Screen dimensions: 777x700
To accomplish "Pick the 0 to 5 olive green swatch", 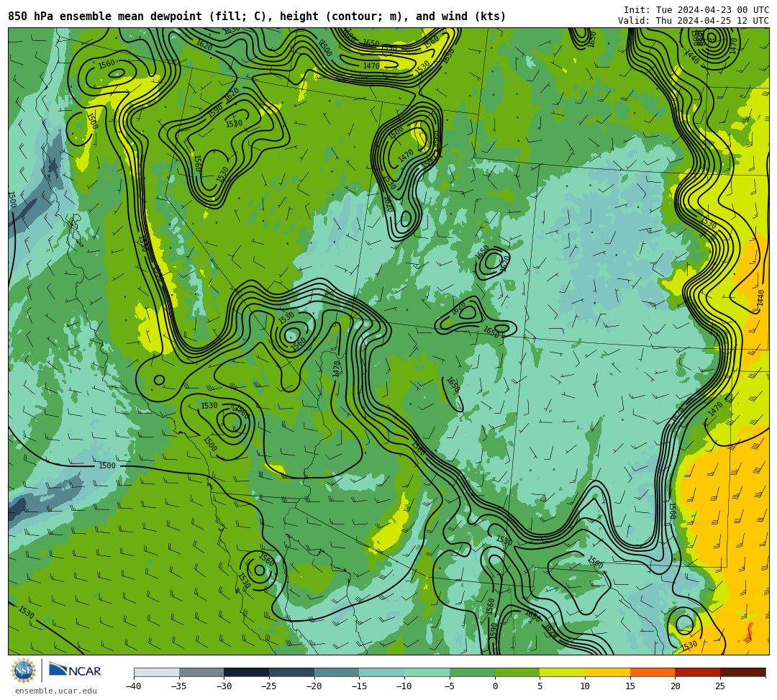I will (x=517, y=672).
